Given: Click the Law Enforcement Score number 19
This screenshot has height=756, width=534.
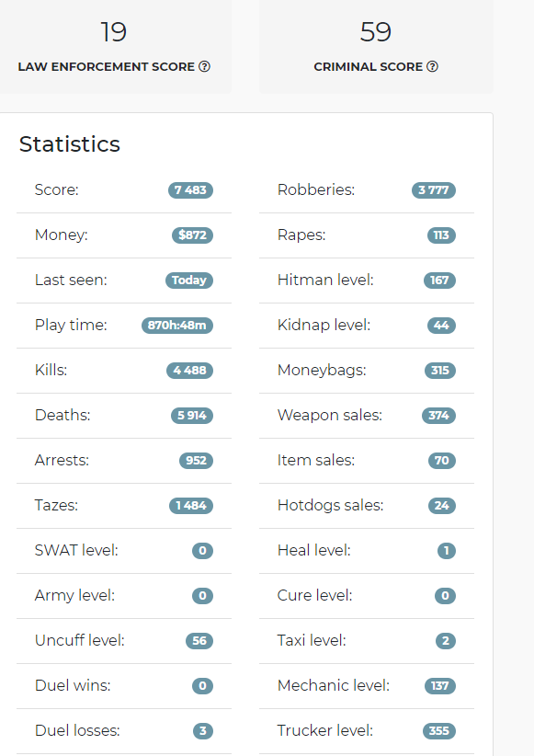Looking at the screenshot, I should coord(114,32).
